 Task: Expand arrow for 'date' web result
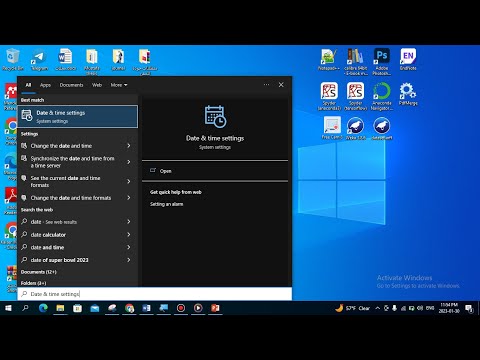coord(129,222)
